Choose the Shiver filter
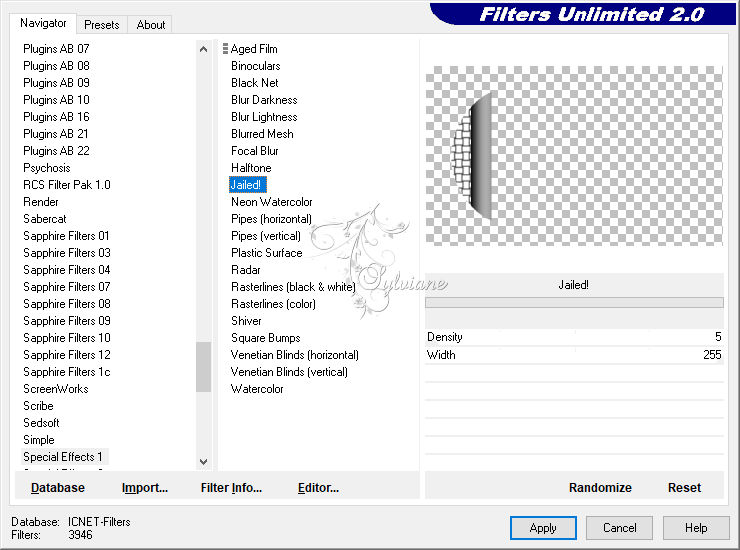Viewport: 740px width, 550px height. click(x=246, y=321)
